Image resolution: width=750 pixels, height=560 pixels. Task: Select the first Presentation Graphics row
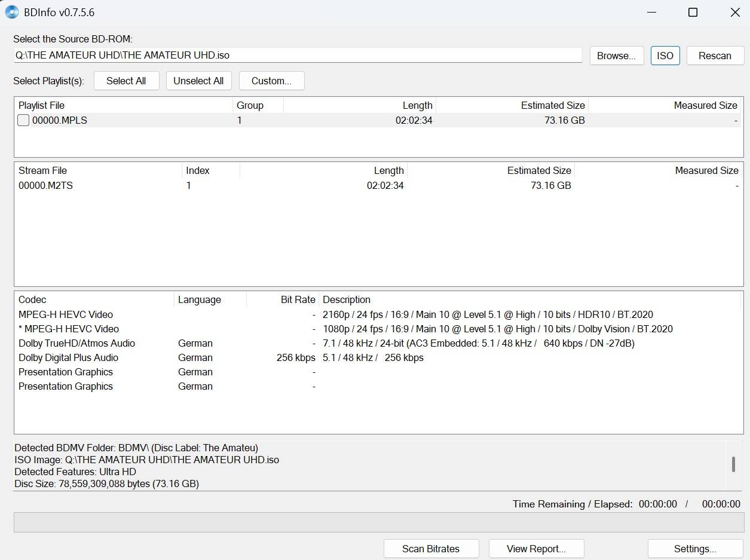click(x=378, y=372)
